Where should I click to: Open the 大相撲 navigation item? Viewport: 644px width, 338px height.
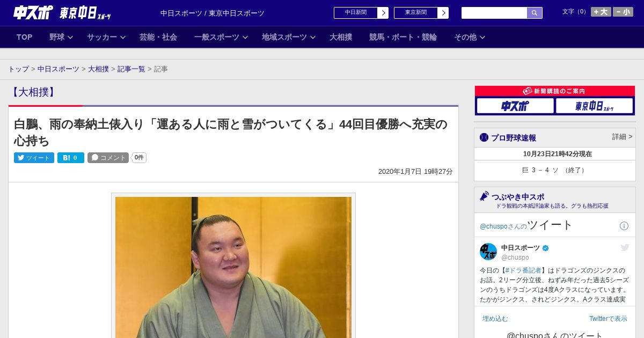[x=341, y=37]
